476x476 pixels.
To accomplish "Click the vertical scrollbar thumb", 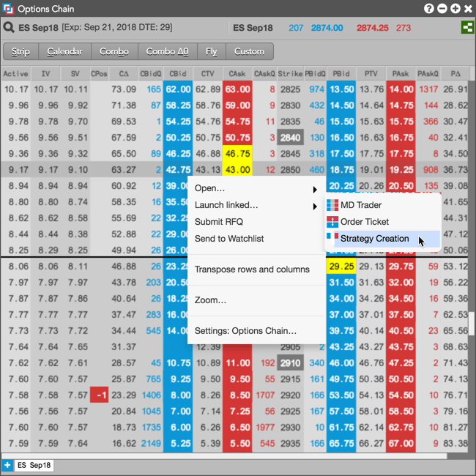I will click(x=472, y=324).
